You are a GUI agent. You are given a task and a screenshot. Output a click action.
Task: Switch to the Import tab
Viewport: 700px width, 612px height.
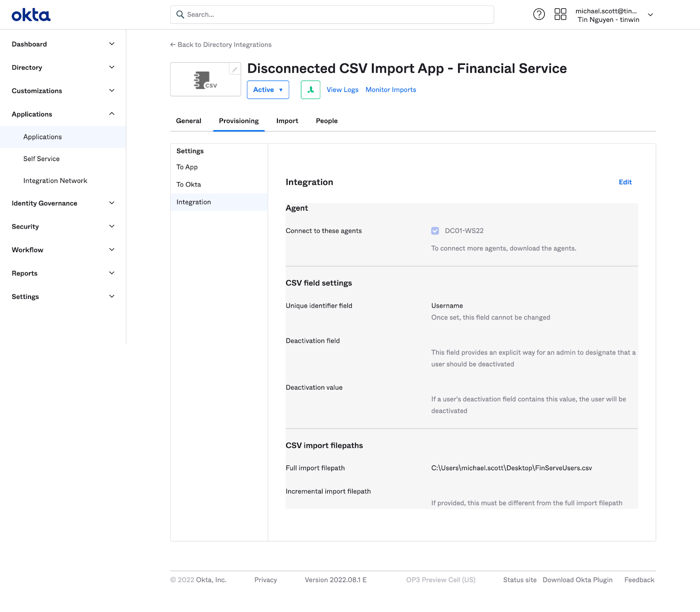(x=287, y=121)
